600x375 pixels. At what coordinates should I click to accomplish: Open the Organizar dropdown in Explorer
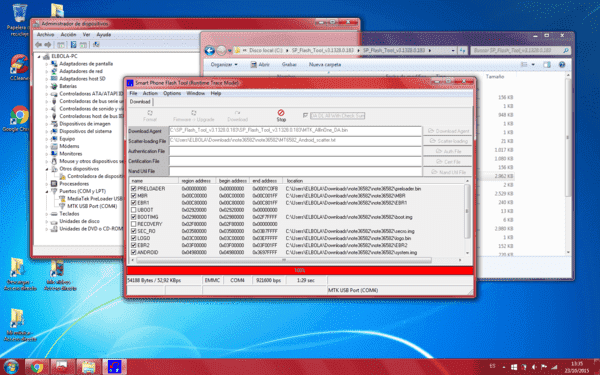point(224,65)
